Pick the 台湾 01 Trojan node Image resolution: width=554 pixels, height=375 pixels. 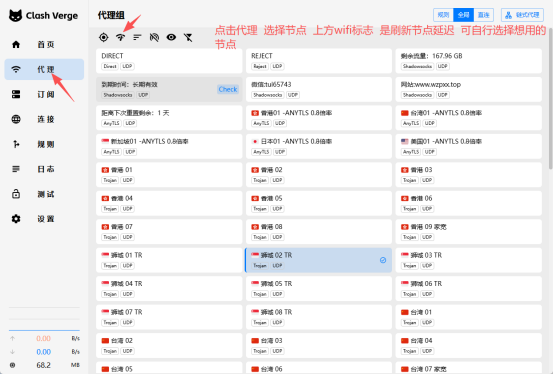[x=468, y=317]
